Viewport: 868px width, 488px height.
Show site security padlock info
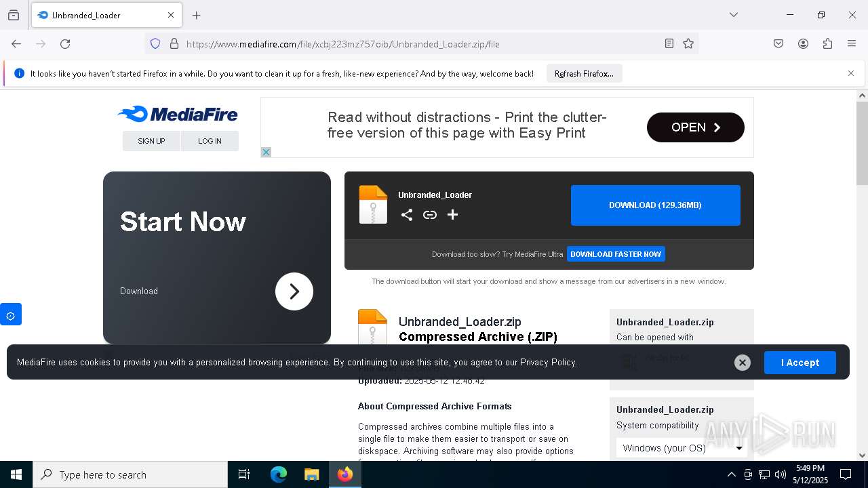click(x=174, y=44)
